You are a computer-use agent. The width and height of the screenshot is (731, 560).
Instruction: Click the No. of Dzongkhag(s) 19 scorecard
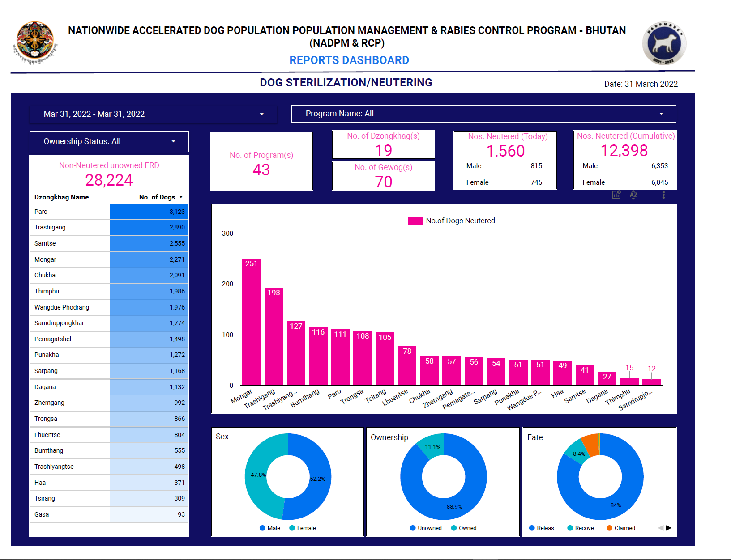pos(383,145)
